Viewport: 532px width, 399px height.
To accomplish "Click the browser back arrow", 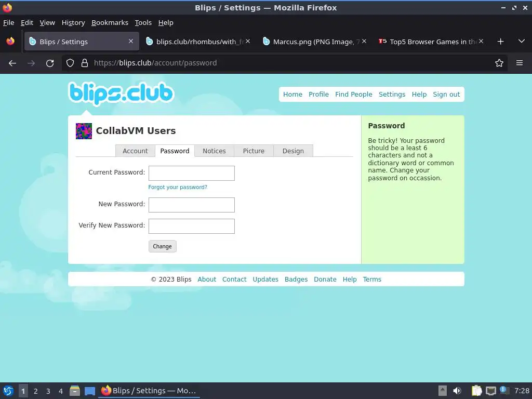I will pyautogui.click(x=12, y=63).
